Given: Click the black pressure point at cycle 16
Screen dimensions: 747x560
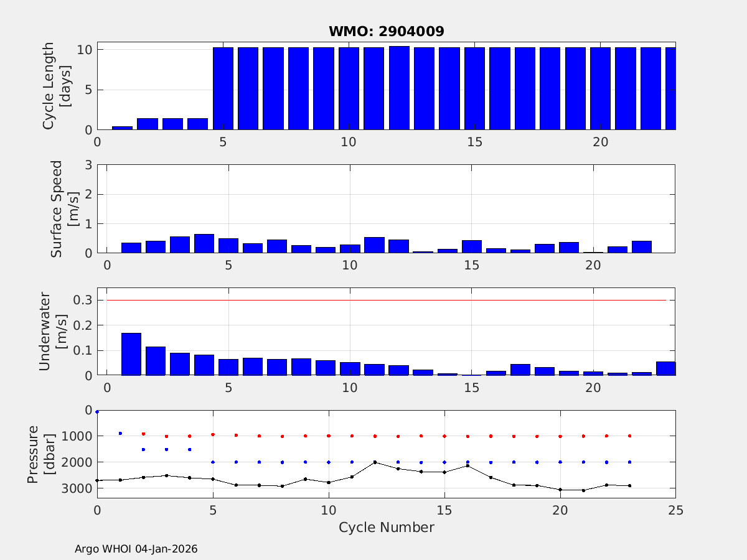Looking at the screenshot, I should 467,465.
